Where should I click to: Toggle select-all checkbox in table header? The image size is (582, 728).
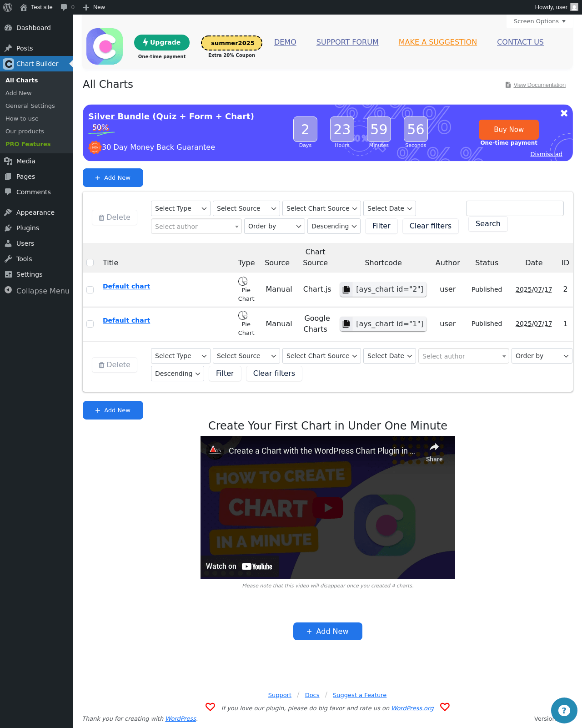point(90,263)
